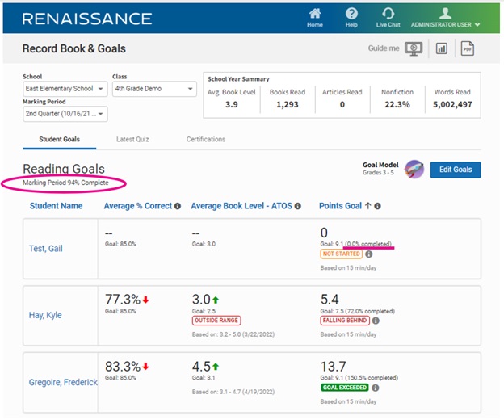
Task: Click the OUTSIDE RANGE status badge
Action: pos(216,321)
